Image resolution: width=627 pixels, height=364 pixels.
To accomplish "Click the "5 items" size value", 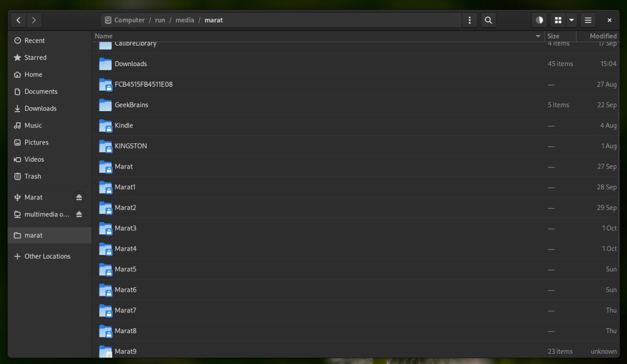I will [x=558, y=105].
